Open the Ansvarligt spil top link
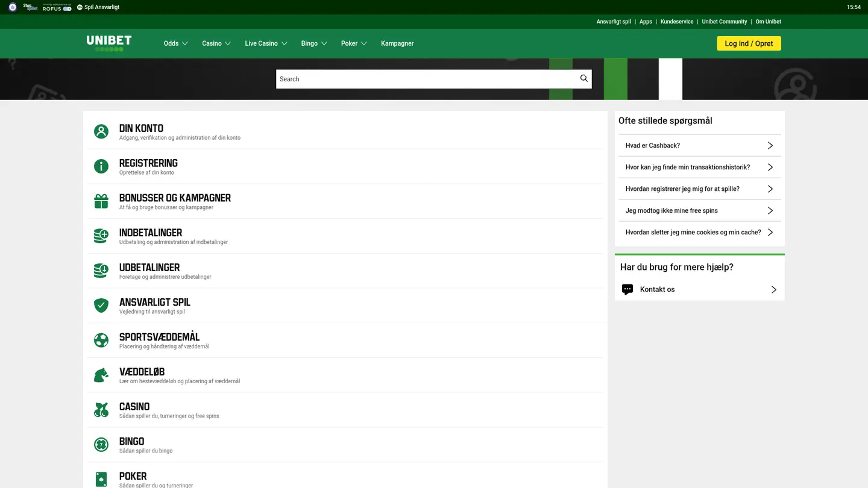The width and height of the screenshot is (868, 488). [614, 22]
